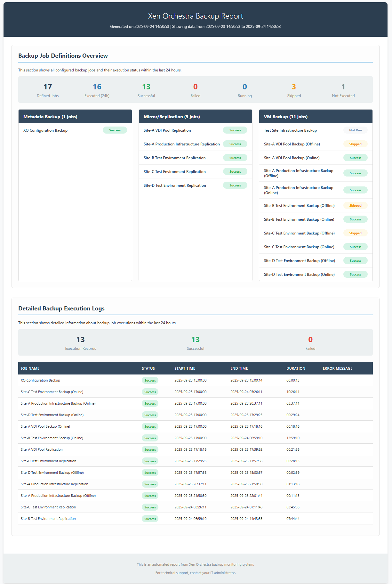Screen dimensions: 392x584
Task: Click end time 2025-09-23 22:01:44
Action: [246, 496]
